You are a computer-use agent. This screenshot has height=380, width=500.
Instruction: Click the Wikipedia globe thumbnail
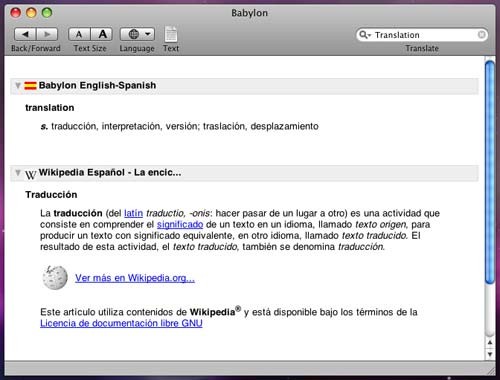point(55,277)
